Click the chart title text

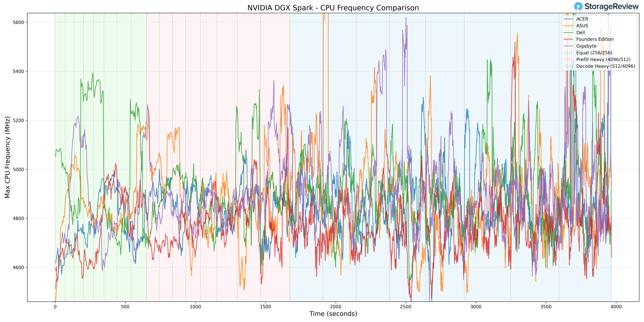click(x=333, y=8)
